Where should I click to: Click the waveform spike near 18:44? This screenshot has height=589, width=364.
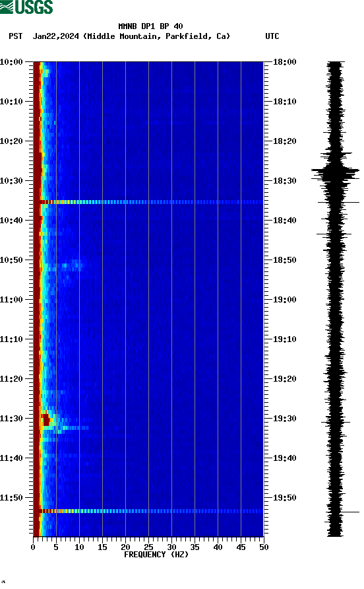[x=334, y=234]
